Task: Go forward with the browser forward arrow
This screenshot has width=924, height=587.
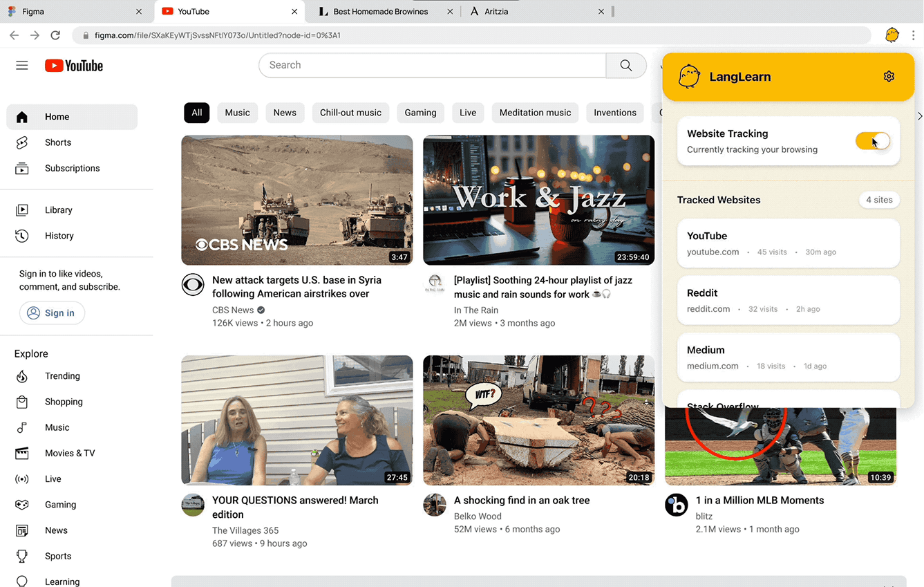Action: (35, 35)
